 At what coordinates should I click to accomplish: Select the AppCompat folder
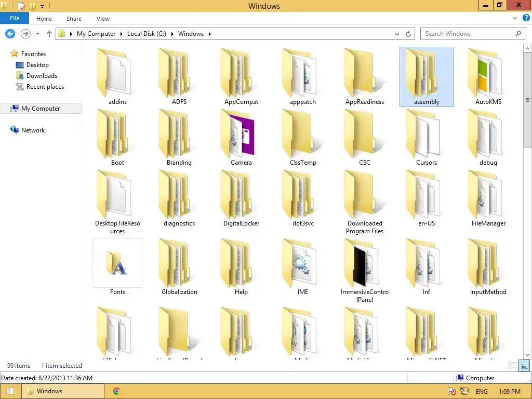coord(241,77)
